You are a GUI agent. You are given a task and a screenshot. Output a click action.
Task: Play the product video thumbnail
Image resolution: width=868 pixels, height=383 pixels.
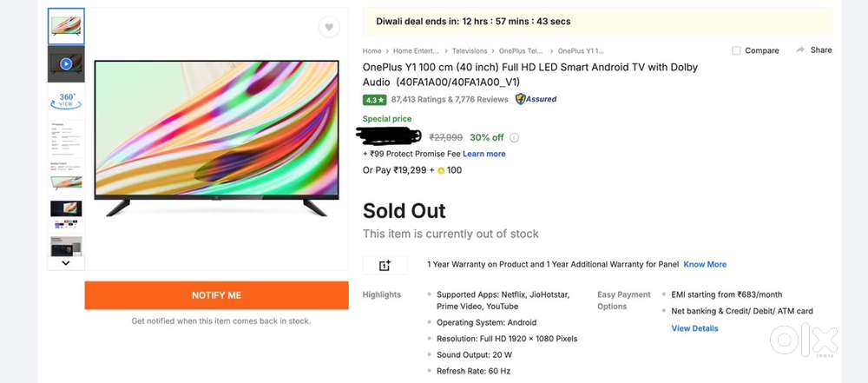pyautogui.click(x=66, y=63)
